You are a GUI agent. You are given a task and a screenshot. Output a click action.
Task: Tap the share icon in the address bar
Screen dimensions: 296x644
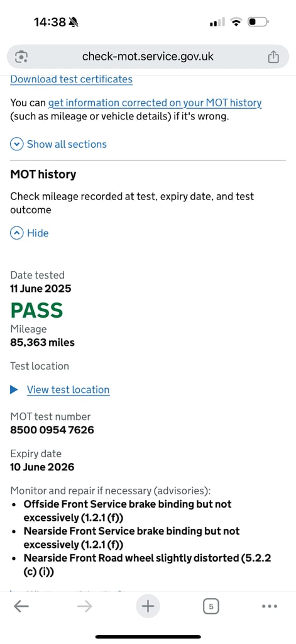pos(273,57)
